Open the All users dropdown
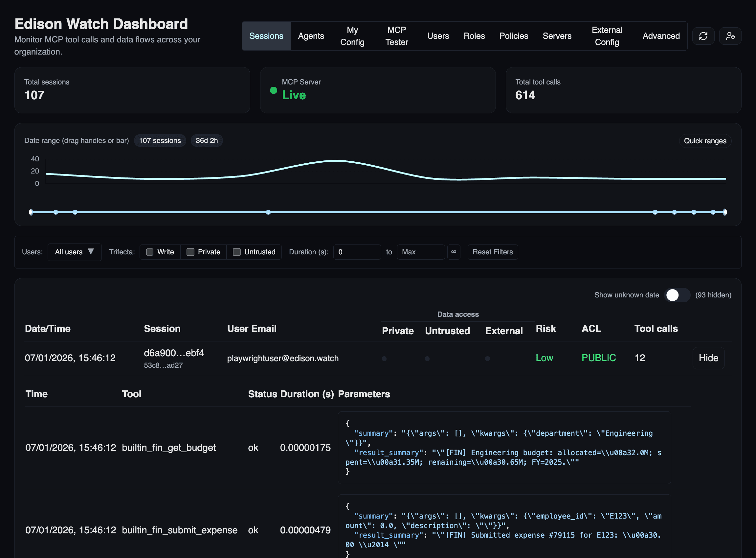This screenshot has width=756, height=558. tap(69, 252)
